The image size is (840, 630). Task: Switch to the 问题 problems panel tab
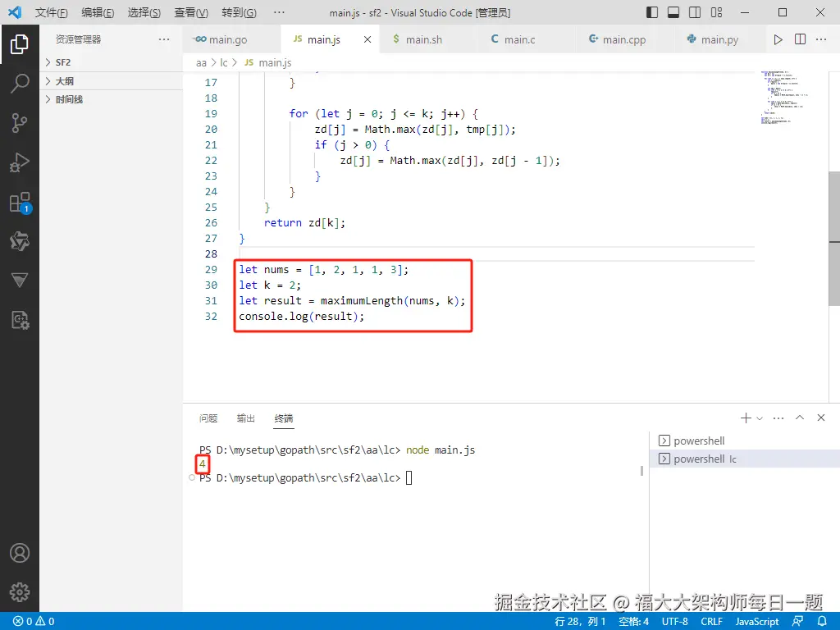[x=208, y=418]
